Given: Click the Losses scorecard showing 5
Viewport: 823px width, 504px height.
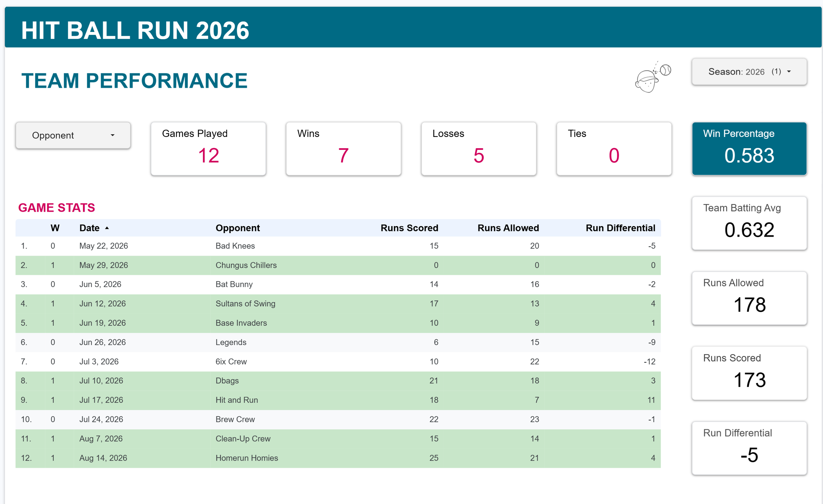Looking at the screenshot, I should (479, 148).
